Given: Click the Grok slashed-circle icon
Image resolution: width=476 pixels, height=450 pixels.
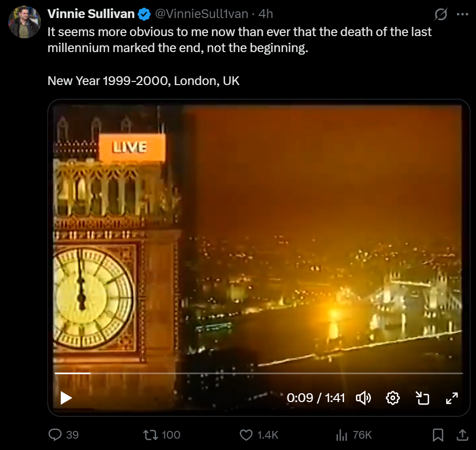Looking at the screenshot, I should [440, 14].
